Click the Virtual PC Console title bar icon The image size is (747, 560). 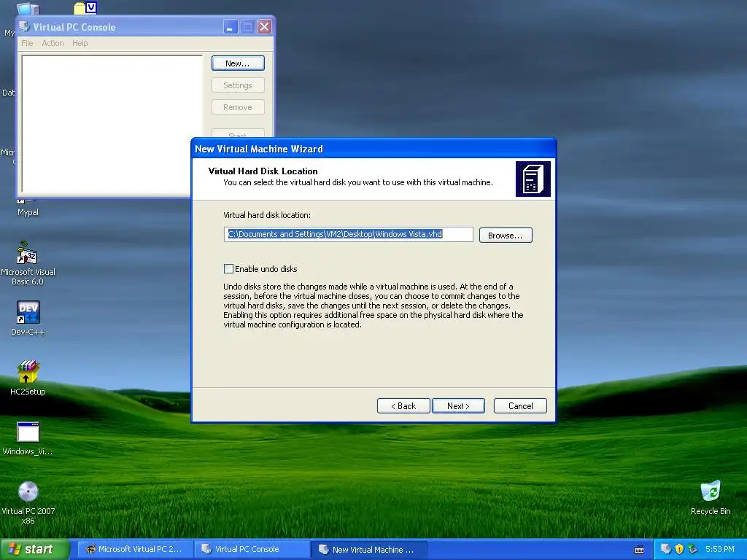24,26
